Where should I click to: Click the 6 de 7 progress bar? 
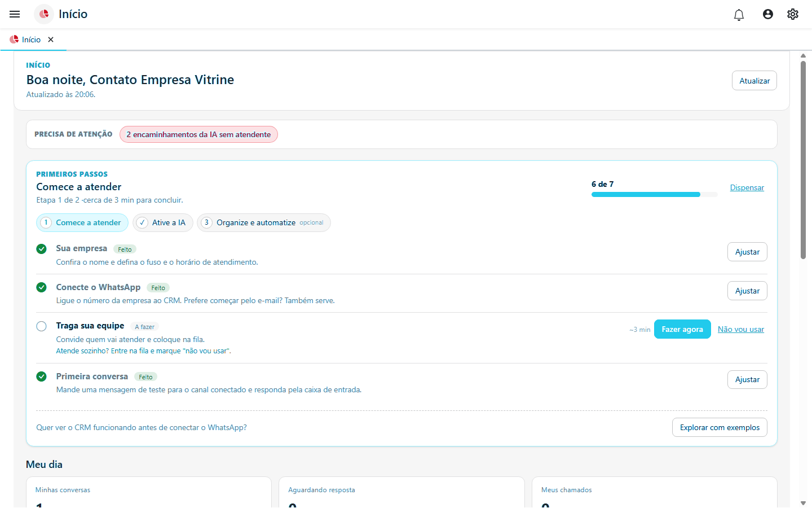click(x=654, y=194)
